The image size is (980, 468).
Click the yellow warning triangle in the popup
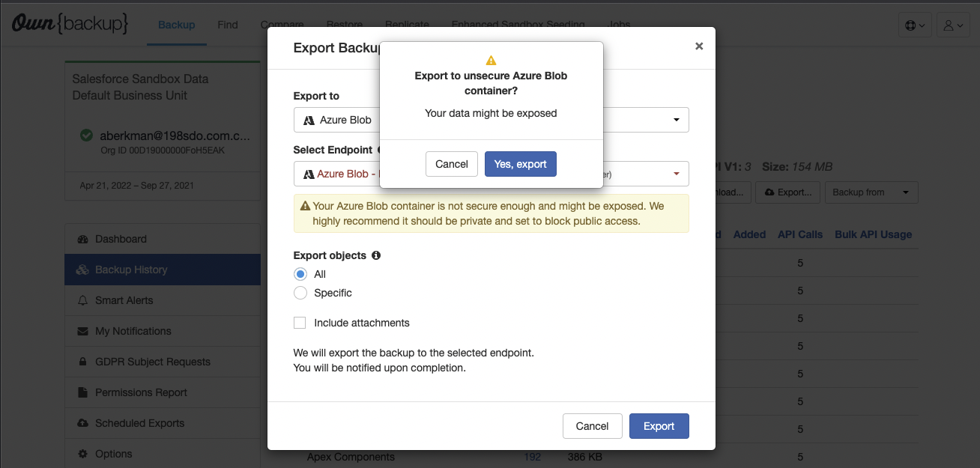click(x=491, y=61)
